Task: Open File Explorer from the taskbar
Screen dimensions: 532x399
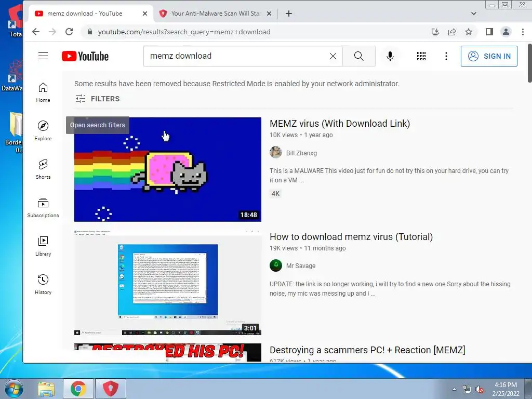Action: (46, 389)
